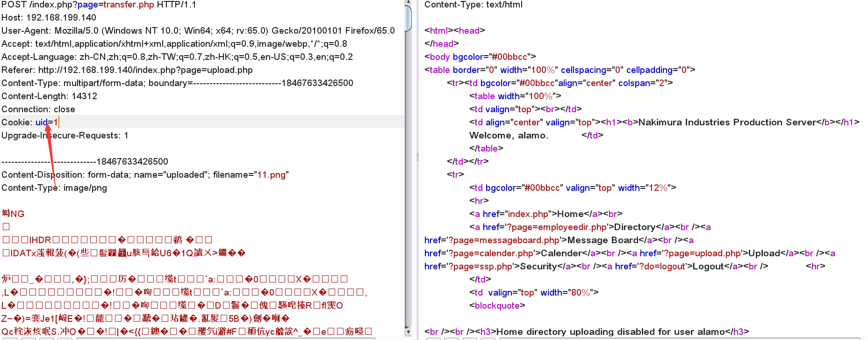Screen dimensions: 868x340
Task: Click the td width="12%" response line
Action: (x=573, y=188)
